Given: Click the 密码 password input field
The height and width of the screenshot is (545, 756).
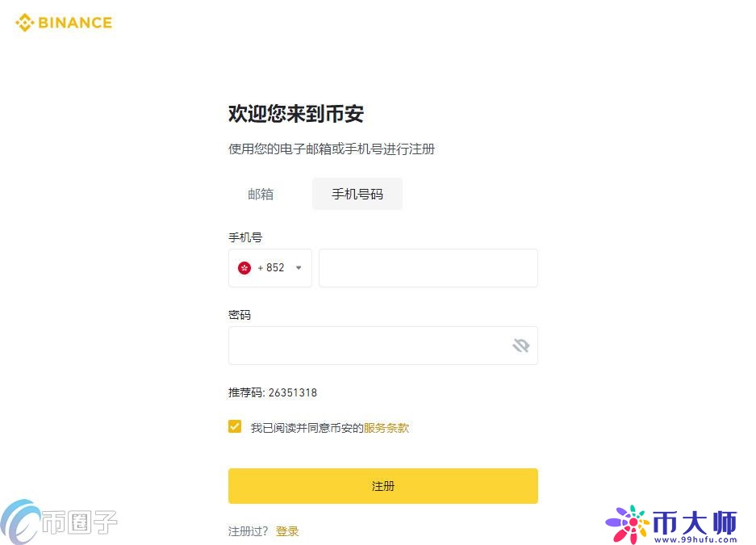Looking at the screenshot, I should pos(363,345).
